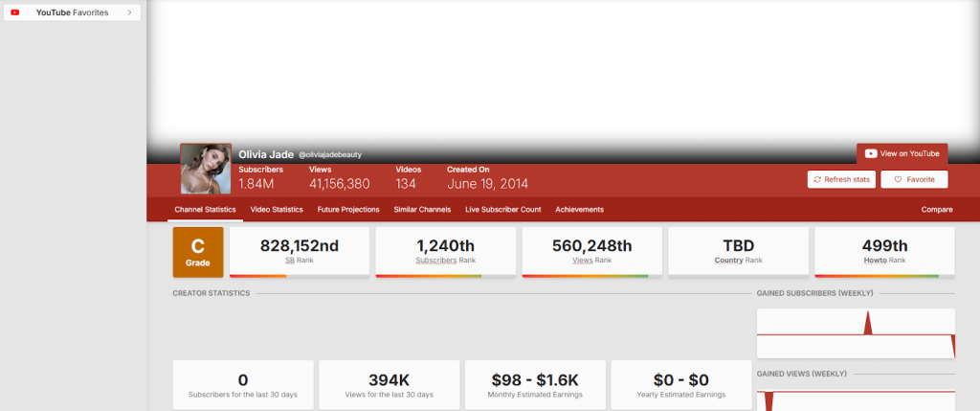Go to the Similar Channels tab
Image resolution: width=980 pixels, height=411 pixels.
pyautogui.click(x=422, y=209)
